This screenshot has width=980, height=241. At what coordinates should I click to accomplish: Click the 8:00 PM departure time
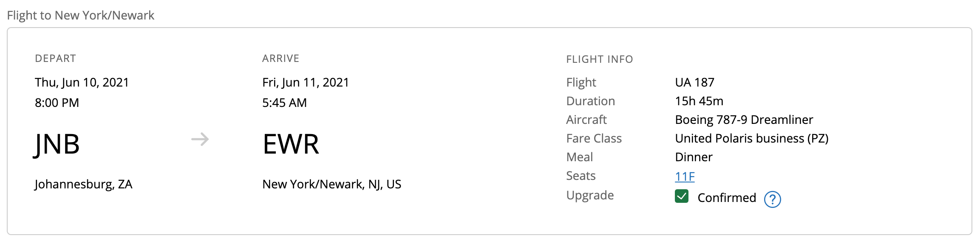click(x=57, y=103)
